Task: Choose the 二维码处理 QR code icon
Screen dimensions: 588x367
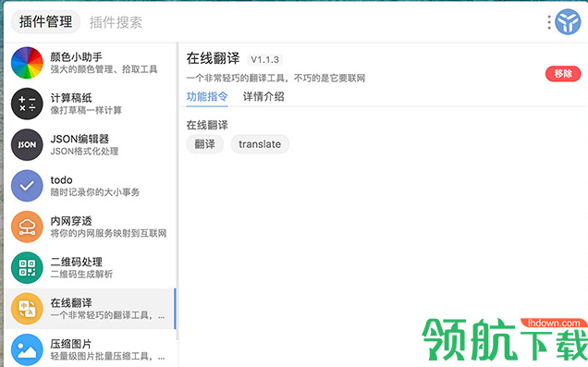Action: pos(27,268)
